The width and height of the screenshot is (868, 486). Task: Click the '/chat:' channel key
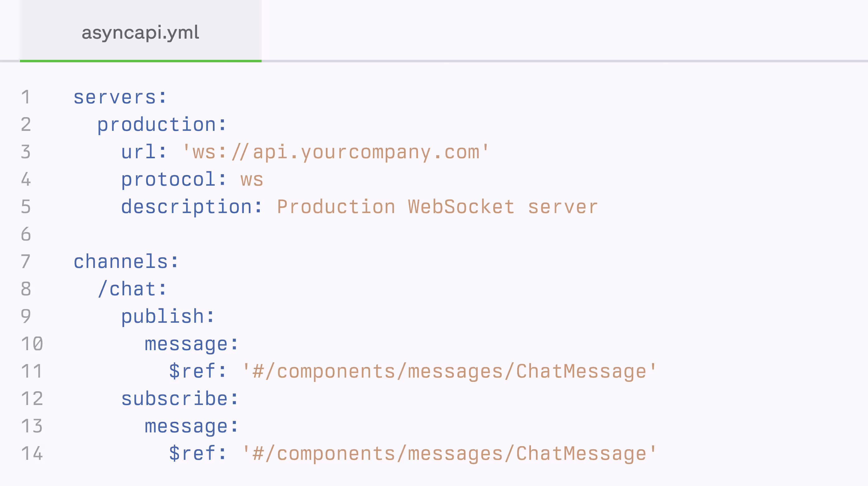pos(132,289)
